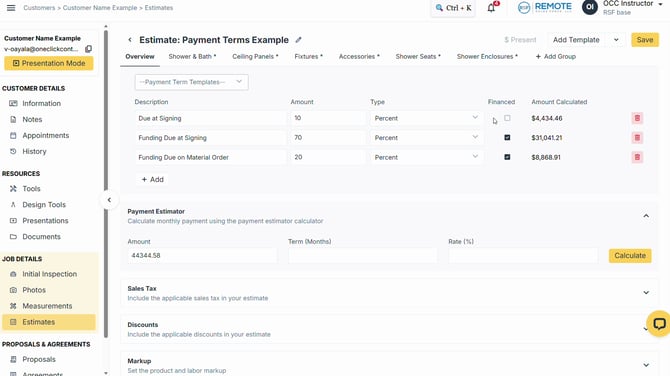
Task: Edit the estimate name pencil icon
Action: point(298,40)
